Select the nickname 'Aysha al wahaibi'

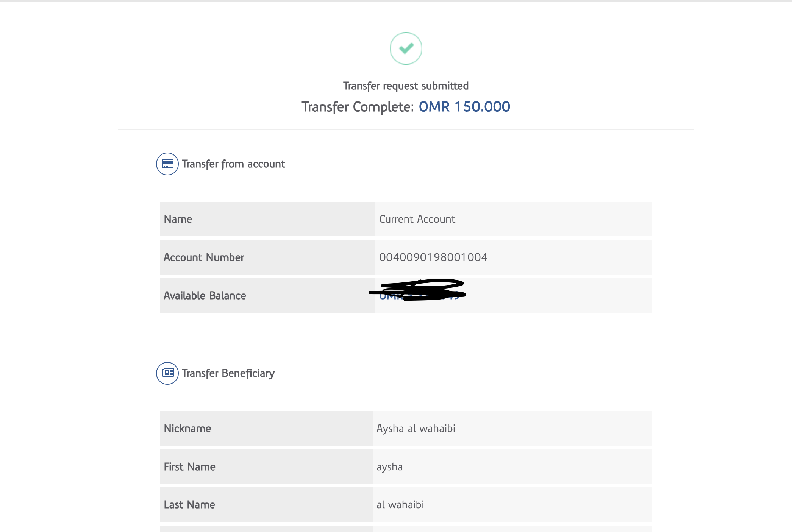click(x=416, y=429)
